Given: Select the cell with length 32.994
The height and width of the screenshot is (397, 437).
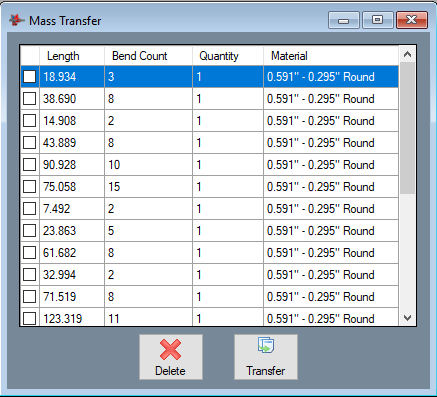Looking at the screenshot, I should 72,275.
